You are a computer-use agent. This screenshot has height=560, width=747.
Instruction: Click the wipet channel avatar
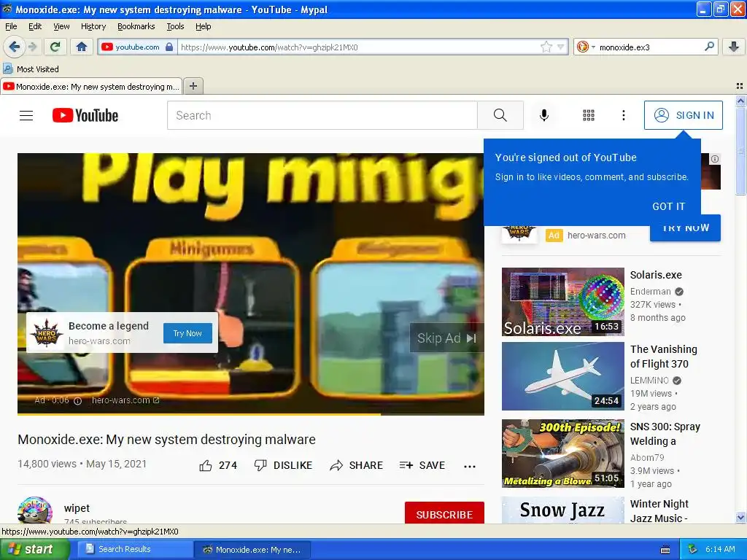click(x=35, y=510)
